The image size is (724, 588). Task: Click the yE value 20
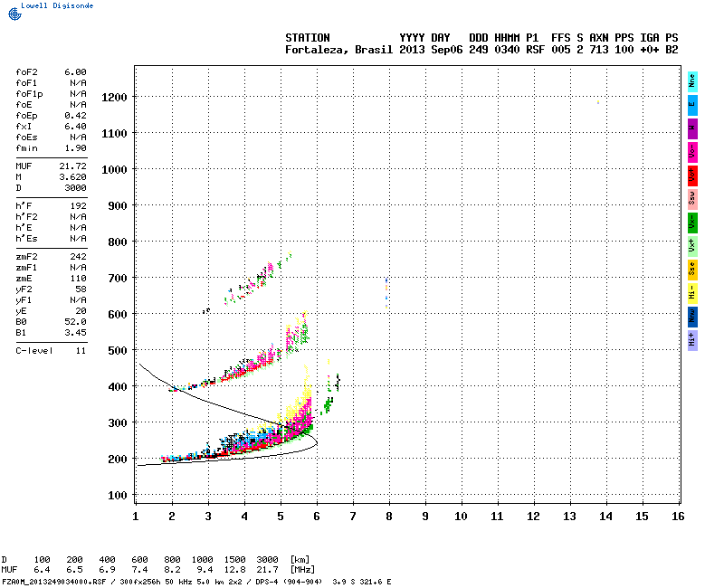(81, 311)
